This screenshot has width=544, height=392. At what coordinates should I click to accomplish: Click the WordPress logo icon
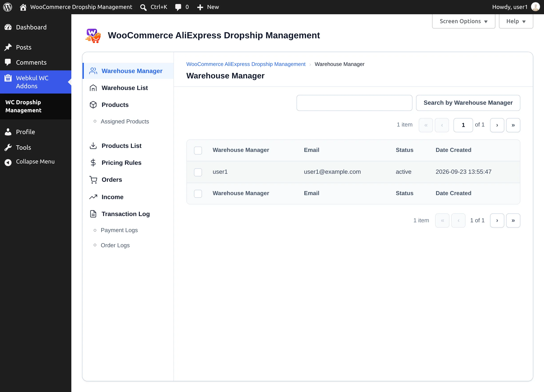7,7
